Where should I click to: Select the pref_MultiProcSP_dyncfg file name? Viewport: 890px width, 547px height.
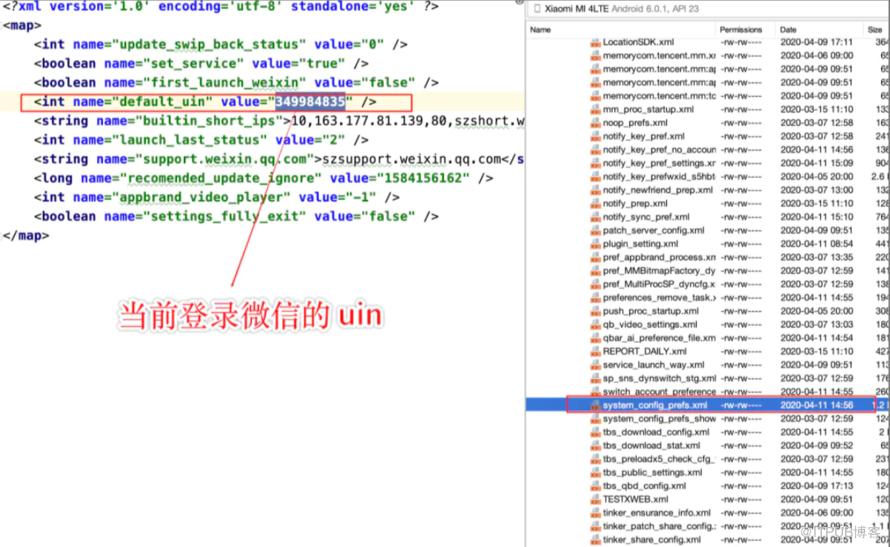click(659, 284)
